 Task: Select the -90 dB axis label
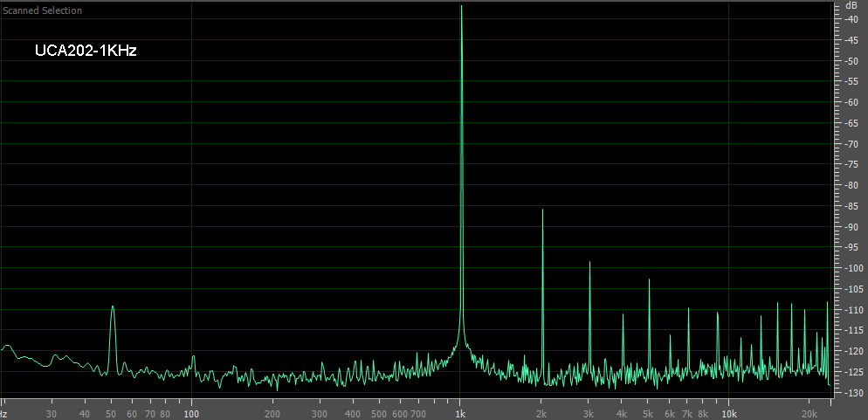click(x=851, y=227)
